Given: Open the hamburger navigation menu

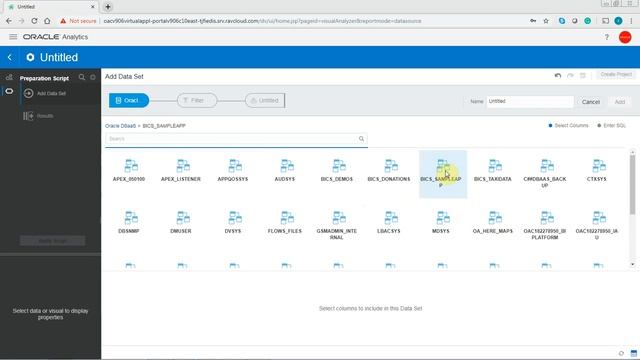Looking at the screenshot, I should (x=13, y=37).
